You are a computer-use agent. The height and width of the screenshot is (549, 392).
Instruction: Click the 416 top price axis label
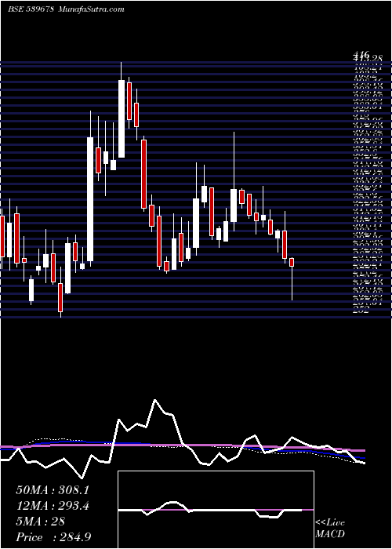click(361, 54)
